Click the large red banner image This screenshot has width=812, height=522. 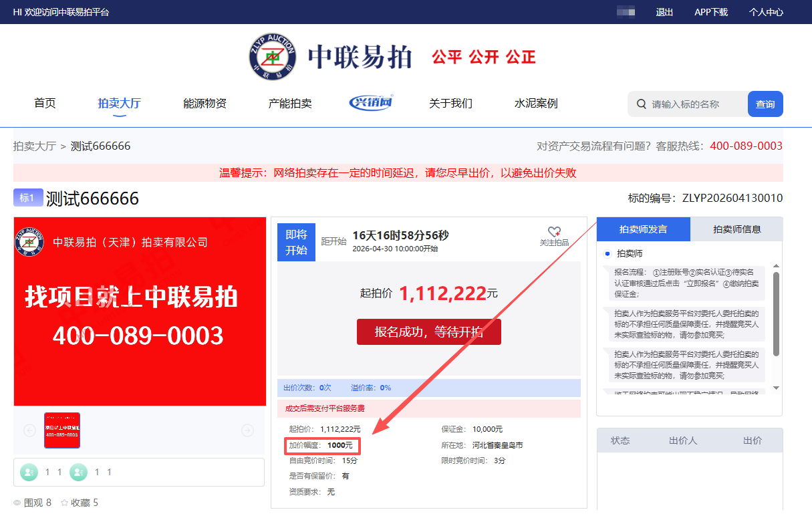pos(140,311)
